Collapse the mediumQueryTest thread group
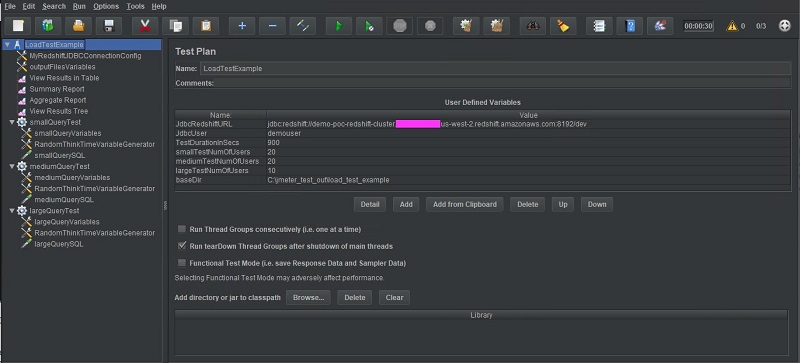 [x=12, y=166]
